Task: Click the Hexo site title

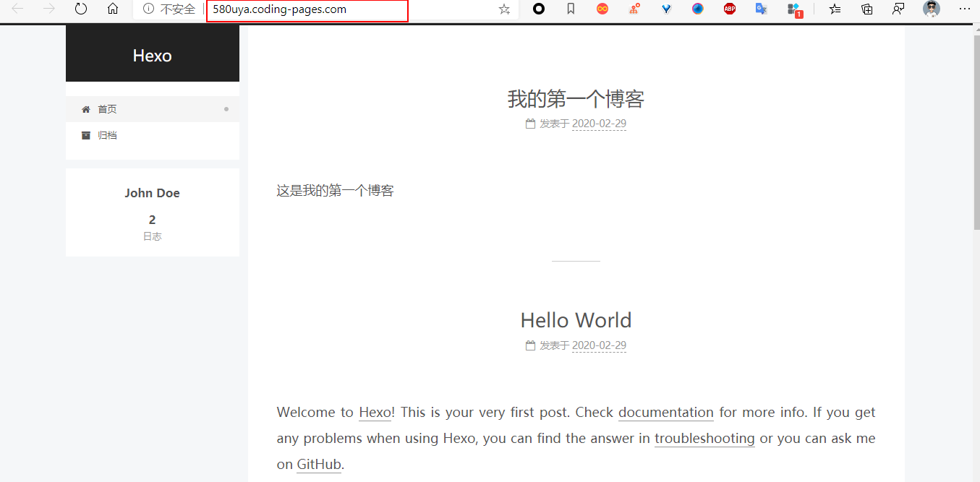Action: click(x=152, y=56)
